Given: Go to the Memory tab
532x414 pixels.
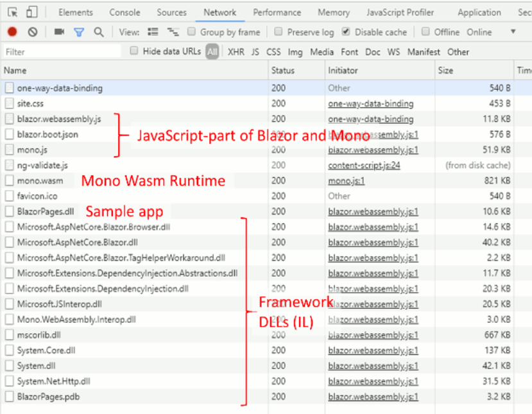Looking at the screenshot, I should (x=334, y=13).
